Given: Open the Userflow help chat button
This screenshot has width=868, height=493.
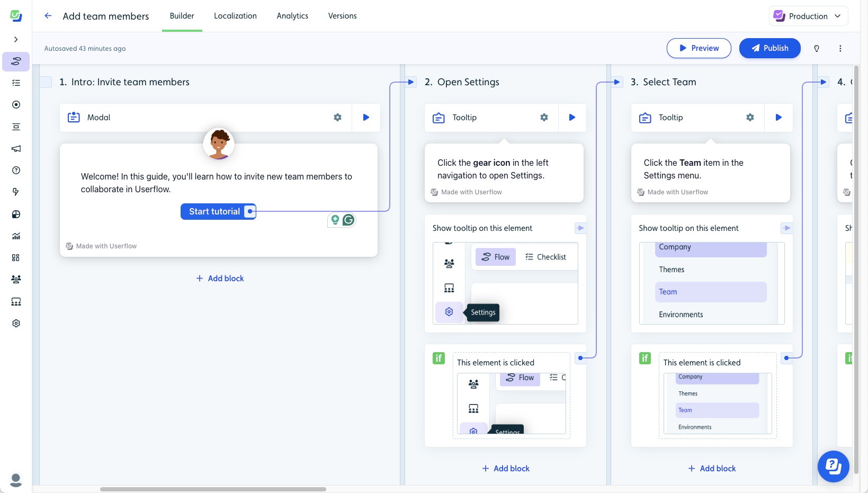Looking at the screenshot, I should point(833,467).
